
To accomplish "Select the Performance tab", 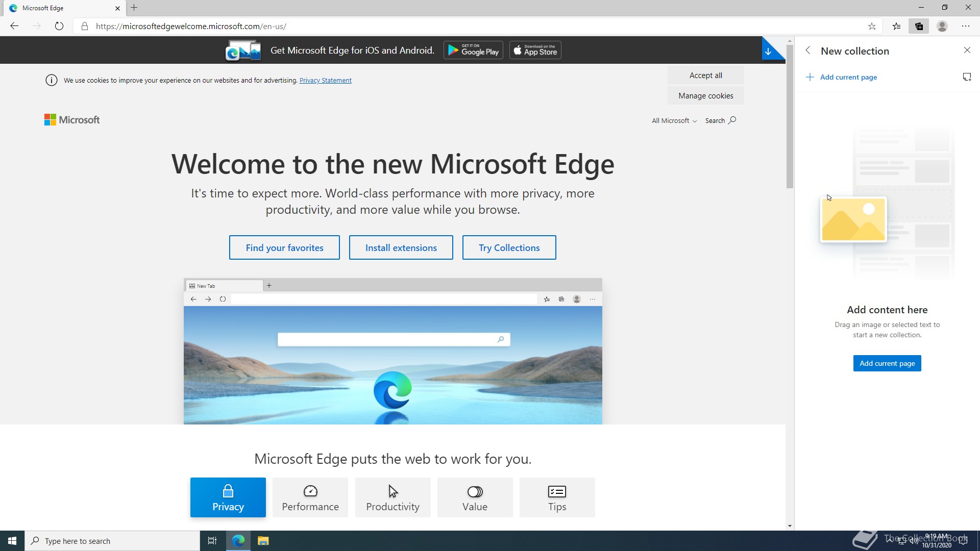I will tap(310, 497).
